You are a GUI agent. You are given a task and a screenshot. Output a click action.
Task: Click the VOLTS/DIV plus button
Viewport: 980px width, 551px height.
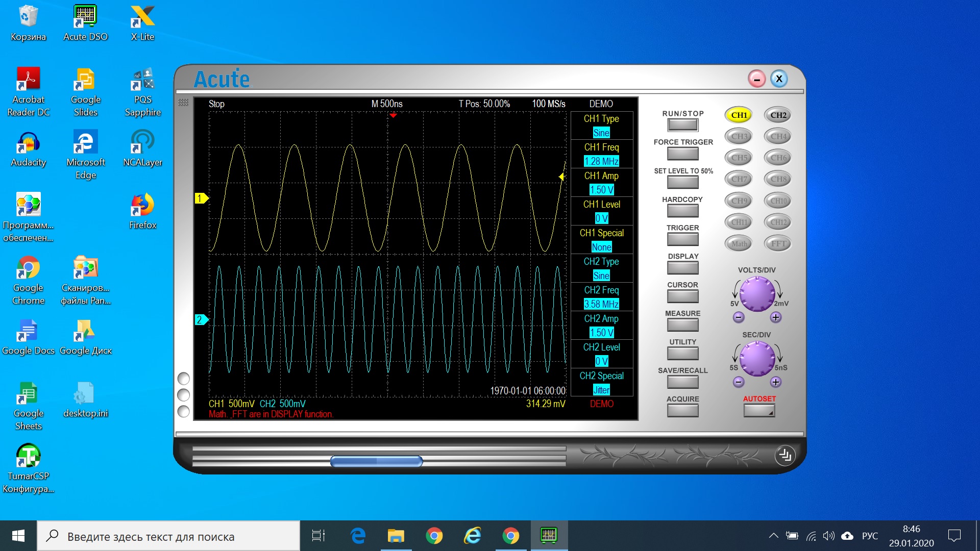pos(775,317)
